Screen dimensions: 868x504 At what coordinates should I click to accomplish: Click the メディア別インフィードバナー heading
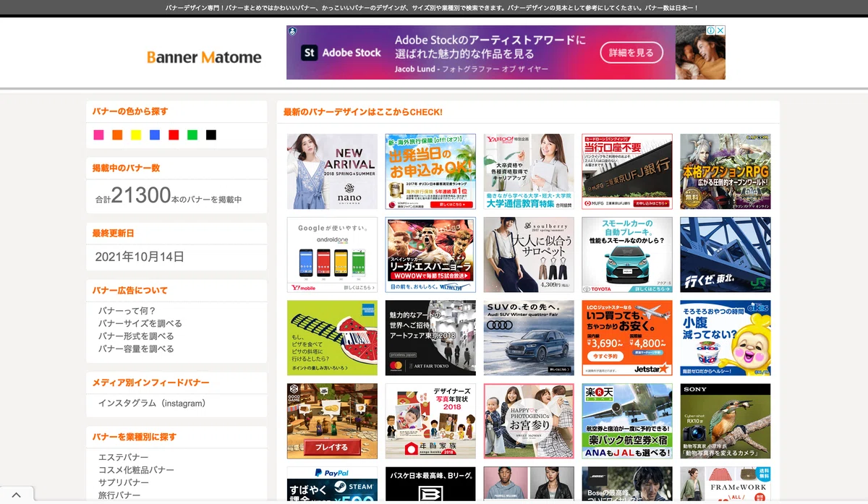pos(151,383)
